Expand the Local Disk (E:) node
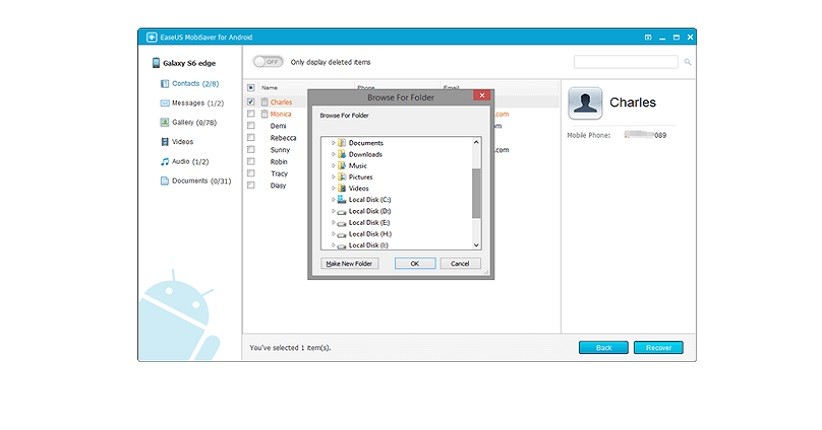Image resolution: width=822 pixels, height=430 pixels. (333, 222)
